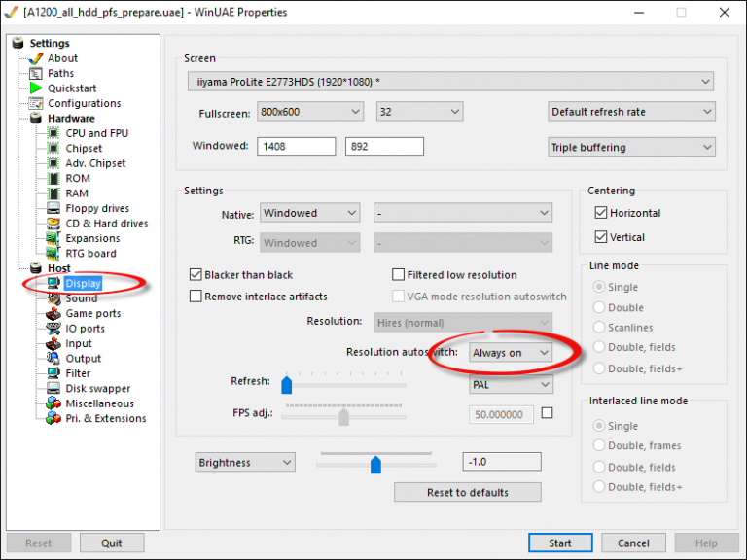747x560 pixels.
Task: Click the Quickstart green arrow icon
Action: (x=36, y=88)
